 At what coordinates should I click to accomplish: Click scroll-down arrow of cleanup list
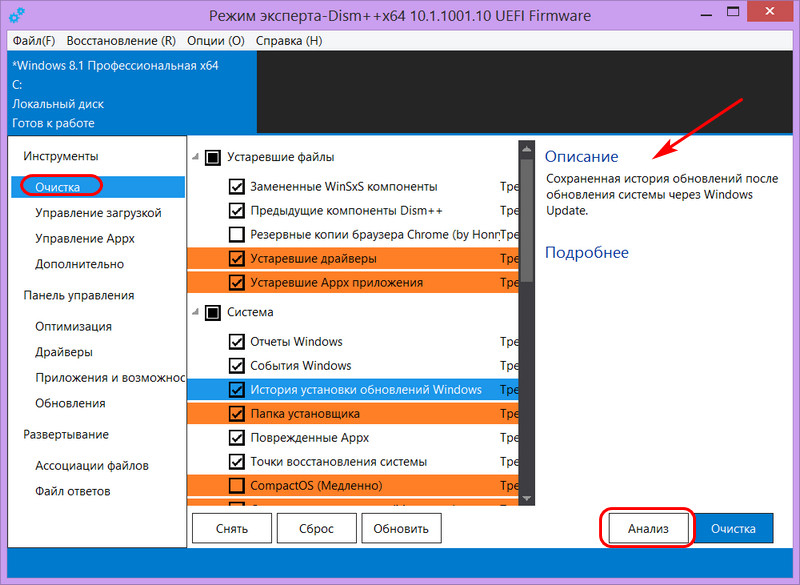[x=527, y=498]
